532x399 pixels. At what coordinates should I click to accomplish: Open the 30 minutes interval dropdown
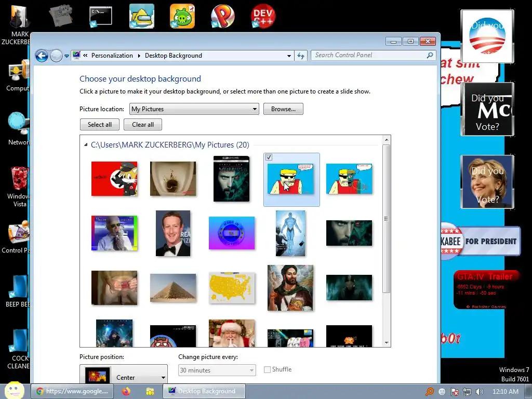217,370
